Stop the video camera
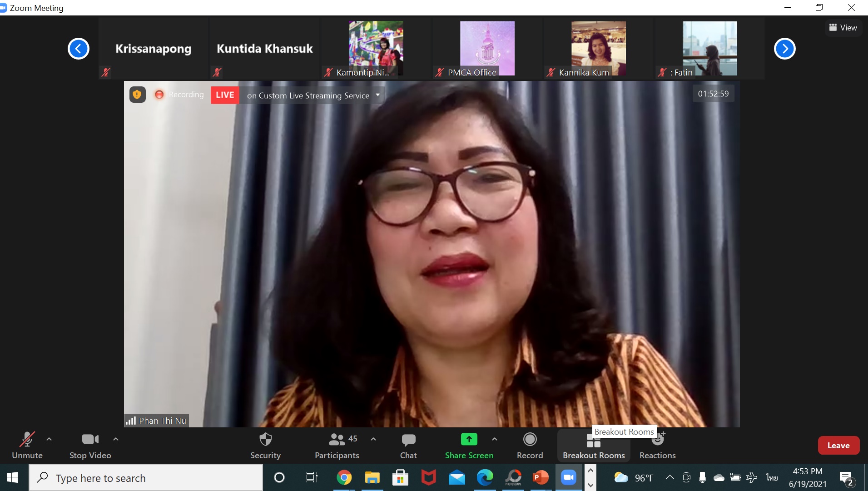The width and height of the screenshot is (868, 491). (90, 446)
